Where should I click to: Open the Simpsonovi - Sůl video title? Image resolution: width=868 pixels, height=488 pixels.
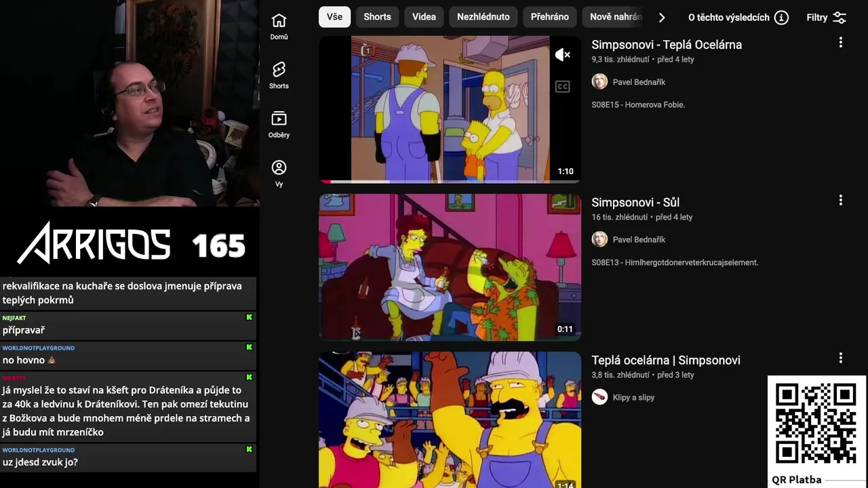[x=635, y=203]
